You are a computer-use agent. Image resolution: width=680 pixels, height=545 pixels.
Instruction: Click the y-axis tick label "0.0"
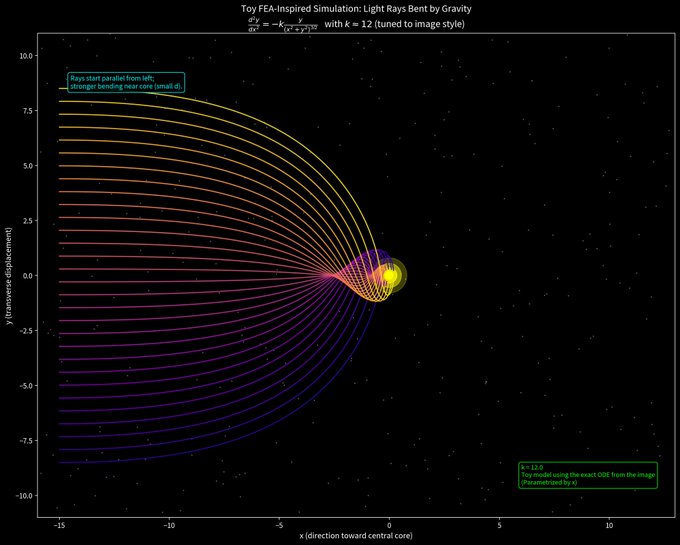(x=26, y=276)
